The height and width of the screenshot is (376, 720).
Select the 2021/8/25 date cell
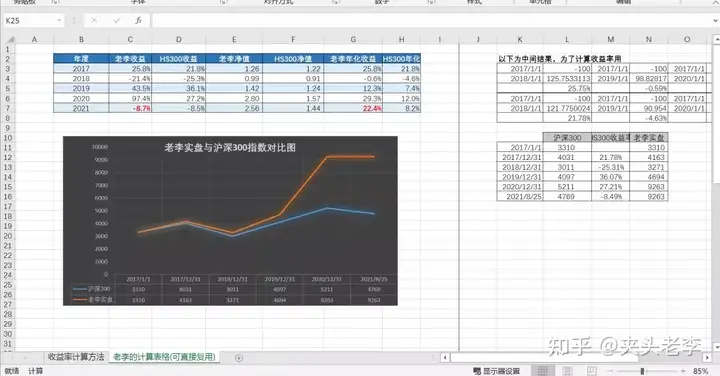click(520, 196)
